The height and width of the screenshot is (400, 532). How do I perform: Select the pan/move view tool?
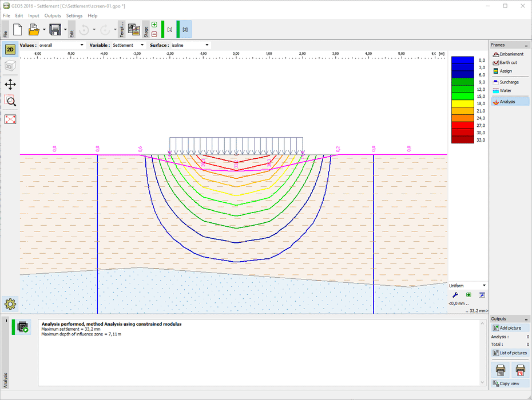tap(10, 84)
